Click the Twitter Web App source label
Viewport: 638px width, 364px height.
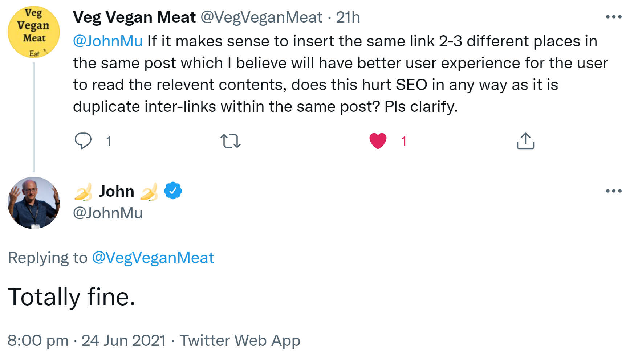(240, 341)
